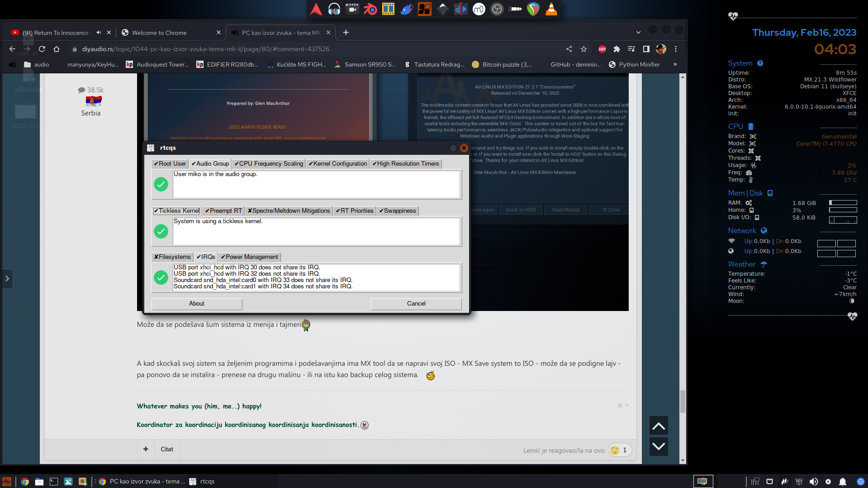Launch the green-orange shield icon in dock
Viewport: 868px width, 488px height.
pos(533,9)
